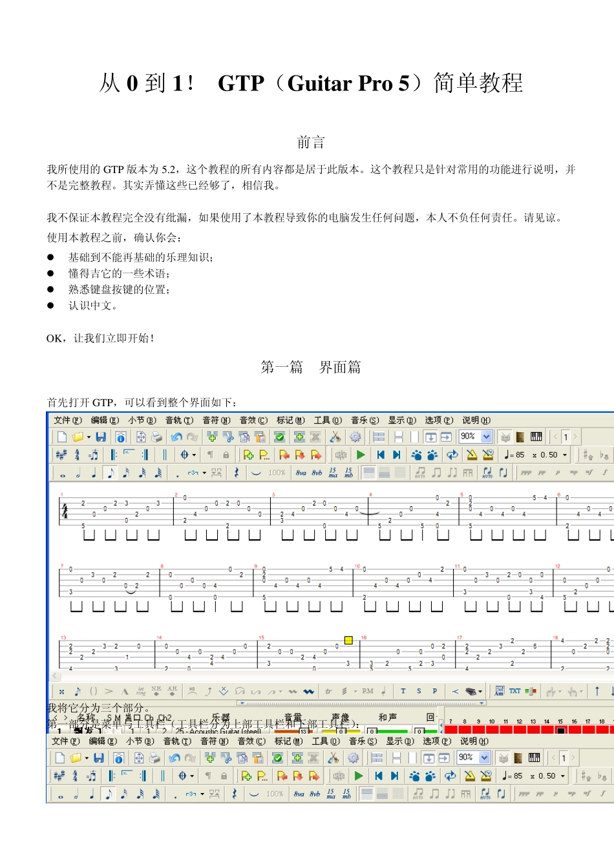Click mf dynamic in upper toolbar

(589, 473)
